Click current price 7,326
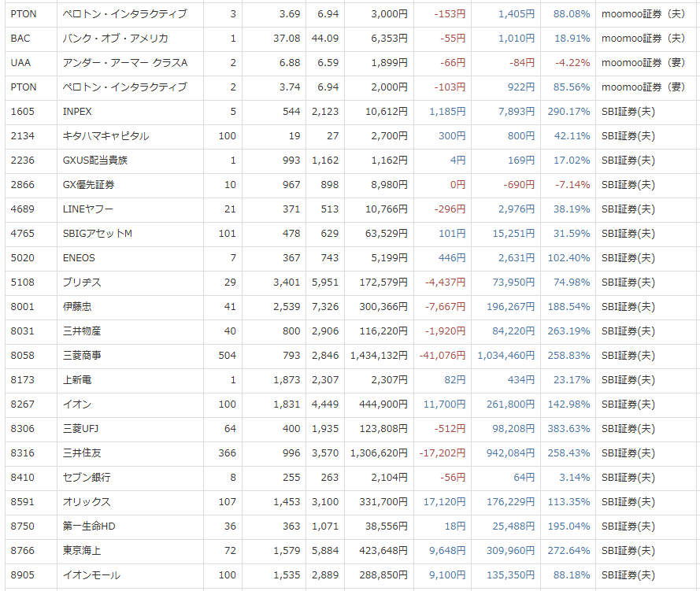This screenshot has width=700, height=591. click(x=325, y=307)
